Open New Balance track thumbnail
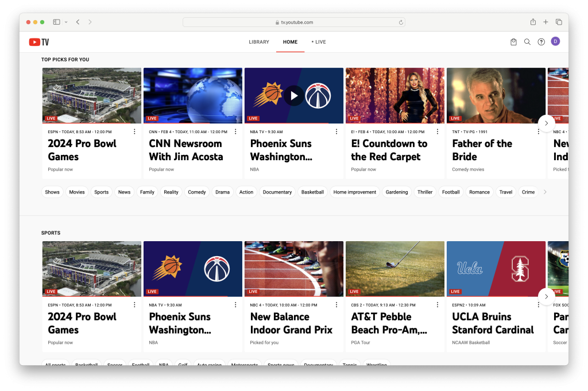The width and height of the screenshot is (588, 391). 293,269
